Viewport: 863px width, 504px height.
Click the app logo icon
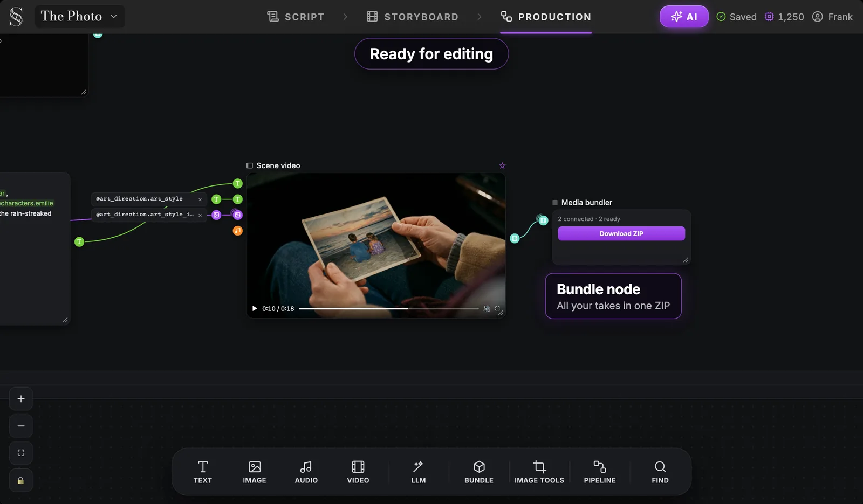click(16, 17)
